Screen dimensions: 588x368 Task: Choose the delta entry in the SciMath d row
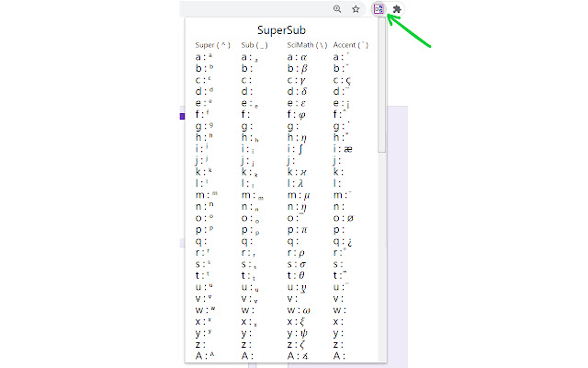[x=304, y=92]
